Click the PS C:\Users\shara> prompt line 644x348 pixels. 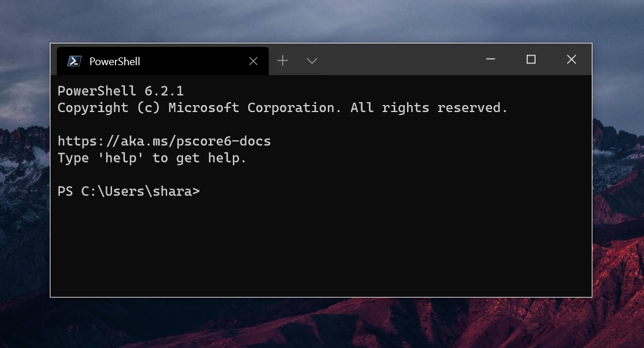pyautogui.click(x=128, y=191)
